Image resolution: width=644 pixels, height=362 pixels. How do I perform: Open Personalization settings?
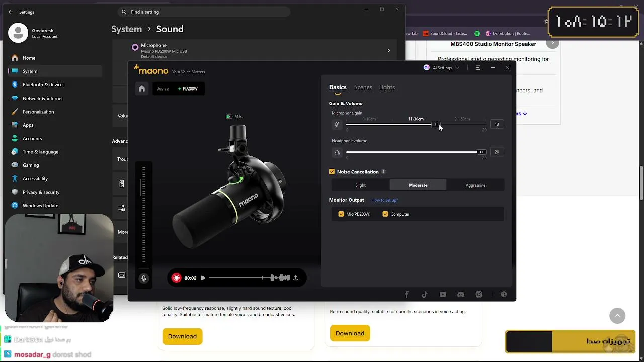(x=55, y=112)
